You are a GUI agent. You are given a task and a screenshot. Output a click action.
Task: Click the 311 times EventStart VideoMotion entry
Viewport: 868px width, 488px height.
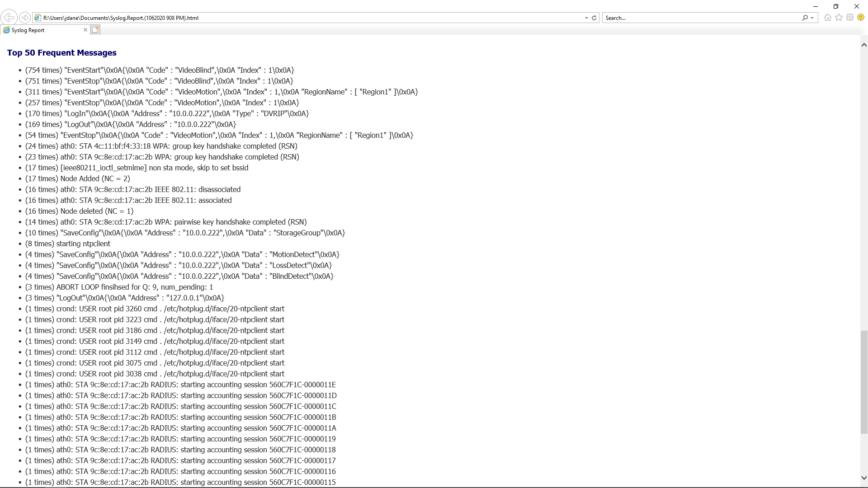222,92
